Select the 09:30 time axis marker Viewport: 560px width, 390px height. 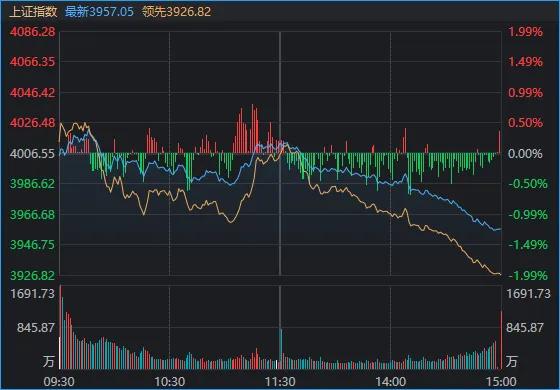(x=59, y=382)
